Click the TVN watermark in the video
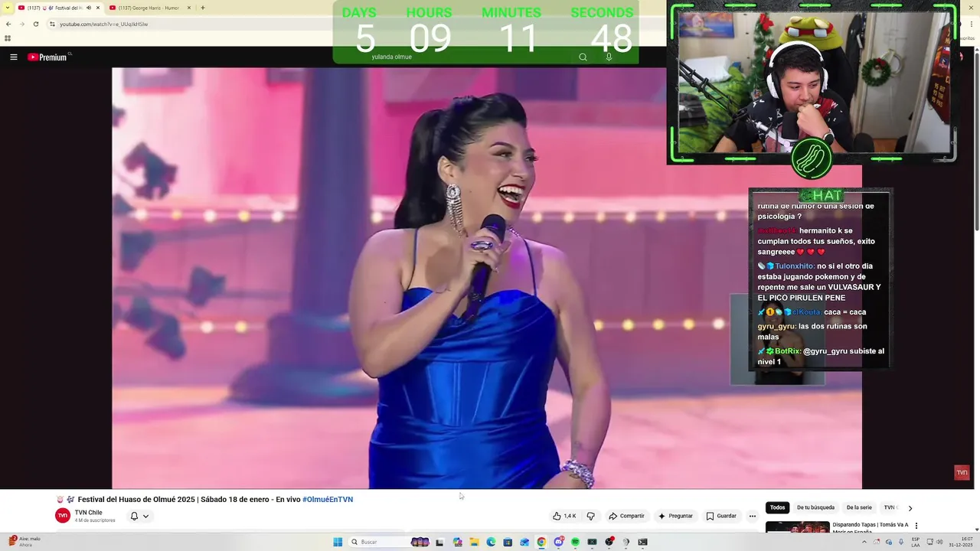This screenshot has height=551, width=980. pos(962,472)
